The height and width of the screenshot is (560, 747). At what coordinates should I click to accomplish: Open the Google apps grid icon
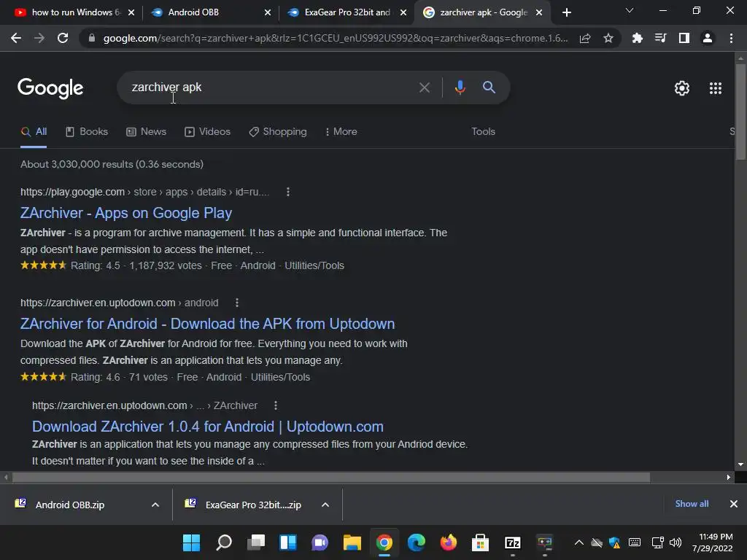click(x=716, y=88)
